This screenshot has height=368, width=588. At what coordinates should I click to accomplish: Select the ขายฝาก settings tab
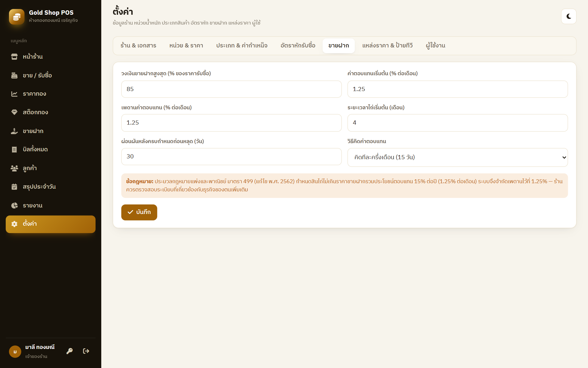click(339, 46)
